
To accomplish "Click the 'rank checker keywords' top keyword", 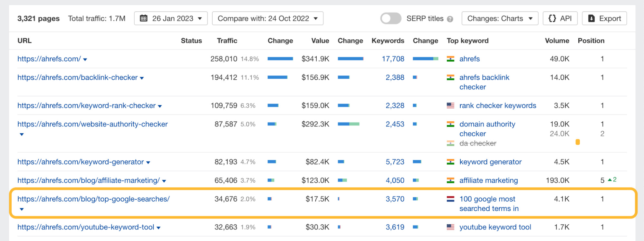I will [x=498, y=105].
